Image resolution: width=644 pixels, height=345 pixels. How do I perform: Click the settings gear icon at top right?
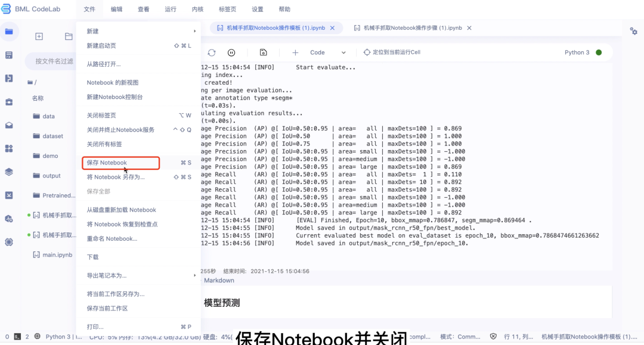click(x=633, y=31)
